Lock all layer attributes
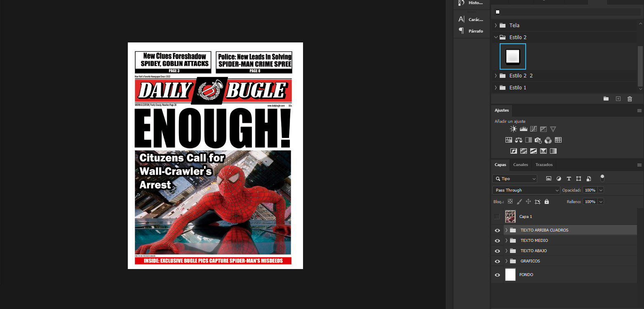Viewport: 644px width, 309px height. coord(547,202)
